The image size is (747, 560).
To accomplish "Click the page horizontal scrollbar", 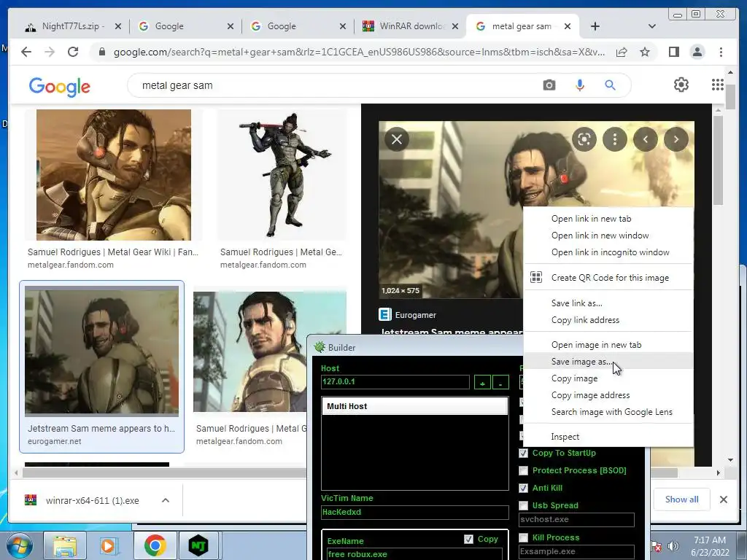I will tap(349, 472).
